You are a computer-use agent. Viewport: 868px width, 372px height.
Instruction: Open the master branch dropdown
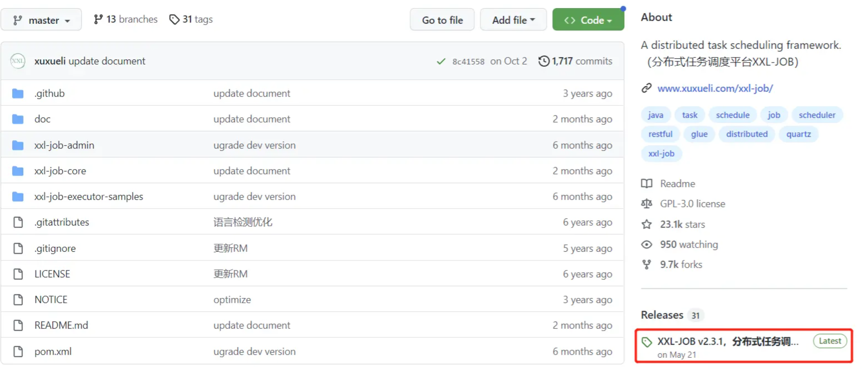pyautogui.click(x=41, y=20)
